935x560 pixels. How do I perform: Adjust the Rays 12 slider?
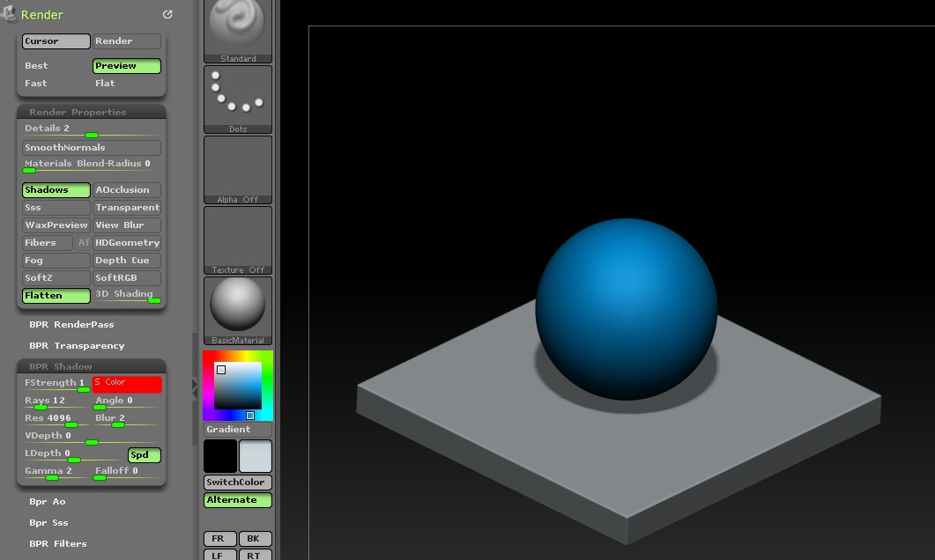click(x=56, y=402)
